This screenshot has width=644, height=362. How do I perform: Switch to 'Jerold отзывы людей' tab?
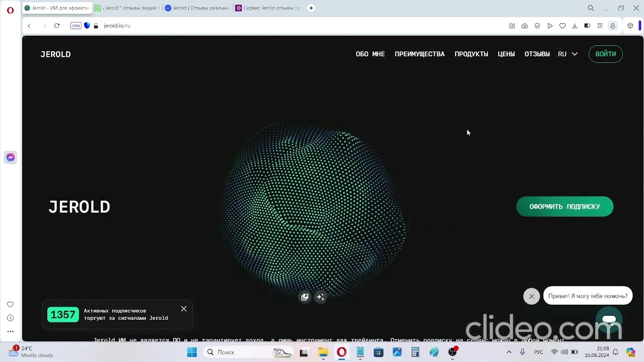[127, 8]
